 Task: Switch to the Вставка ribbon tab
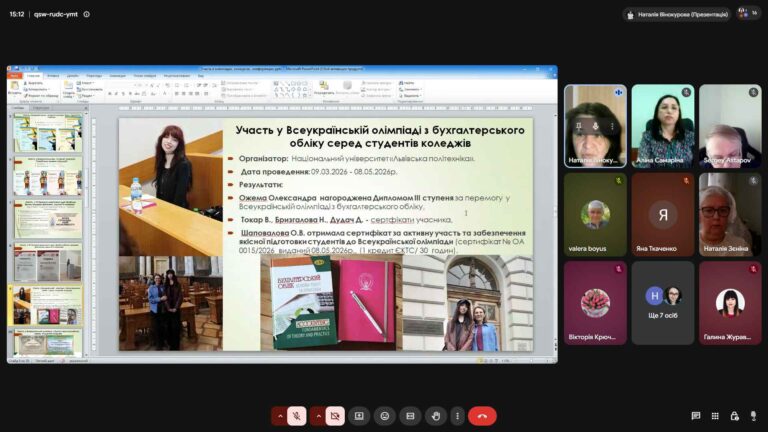click(53, 76)
